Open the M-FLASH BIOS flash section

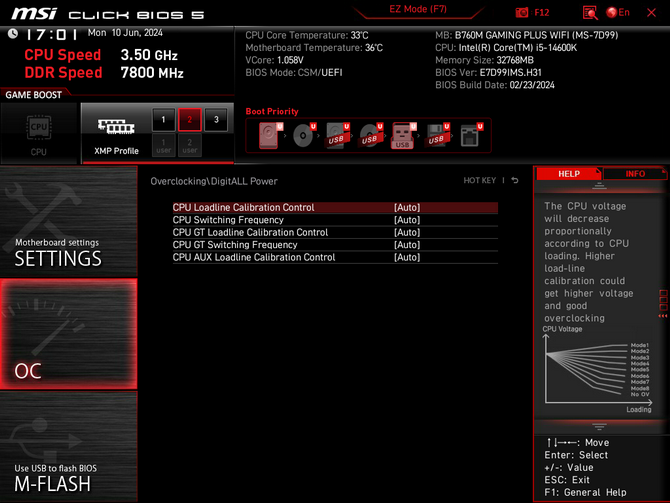click(68, 446)
